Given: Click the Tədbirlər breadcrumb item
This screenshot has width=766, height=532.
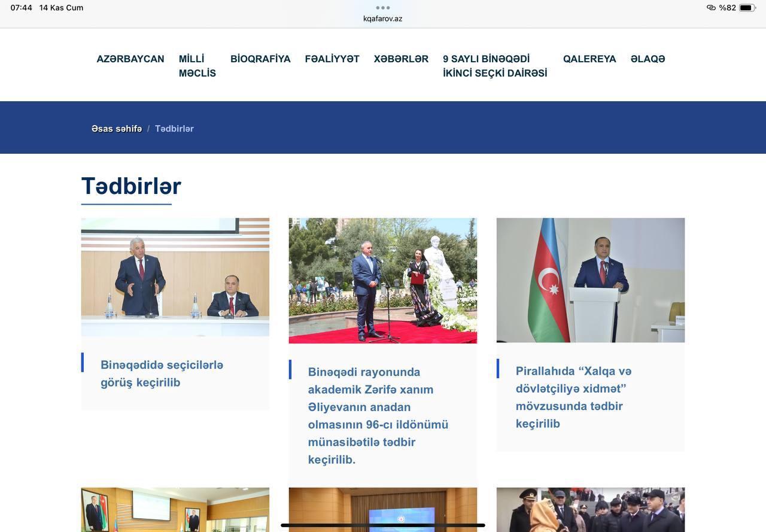Looking at the screenshot, I should click(174, 129).
